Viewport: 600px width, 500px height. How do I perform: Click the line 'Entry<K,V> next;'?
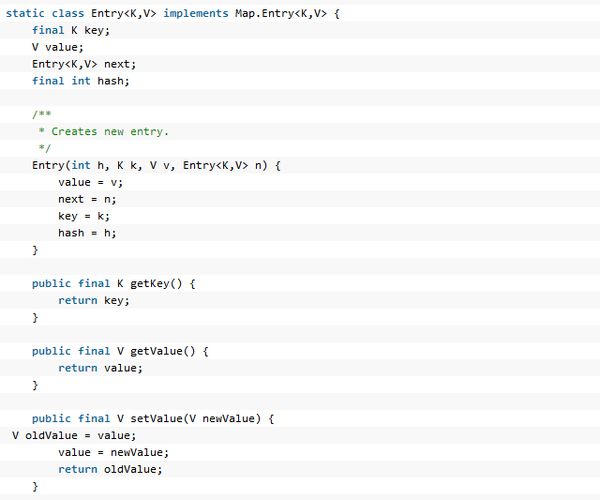tap(84, 64)
